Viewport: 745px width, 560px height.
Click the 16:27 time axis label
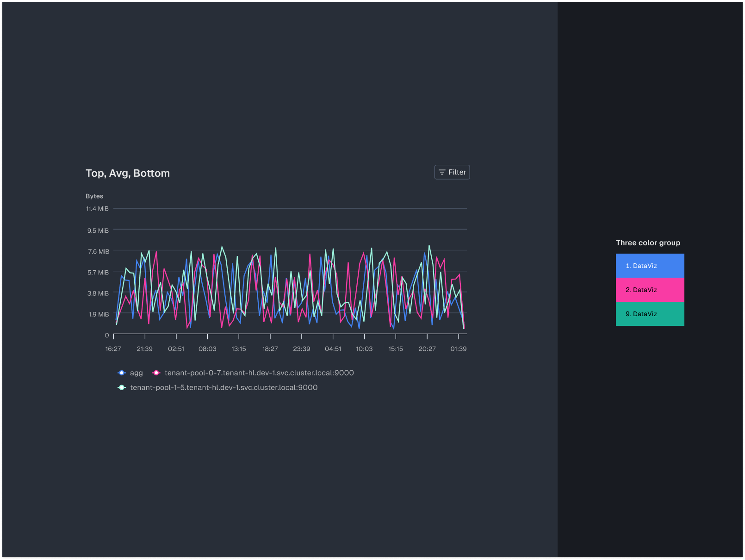pyautogui.click(x=113, y=348)
